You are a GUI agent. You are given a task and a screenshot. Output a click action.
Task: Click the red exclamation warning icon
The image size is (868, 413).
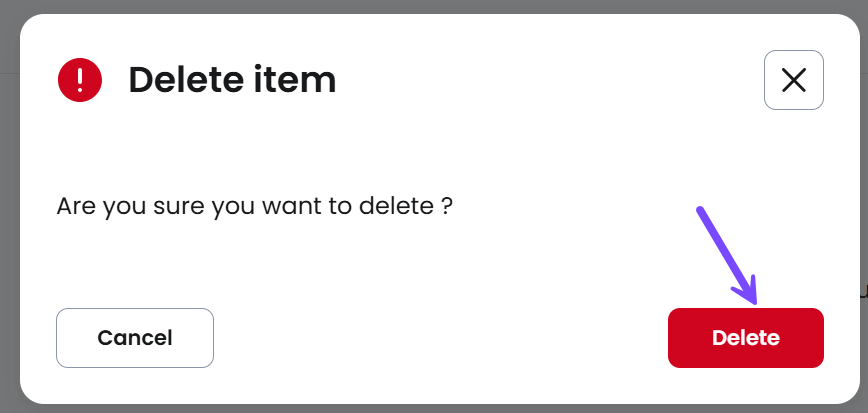(x=80, y=80)
